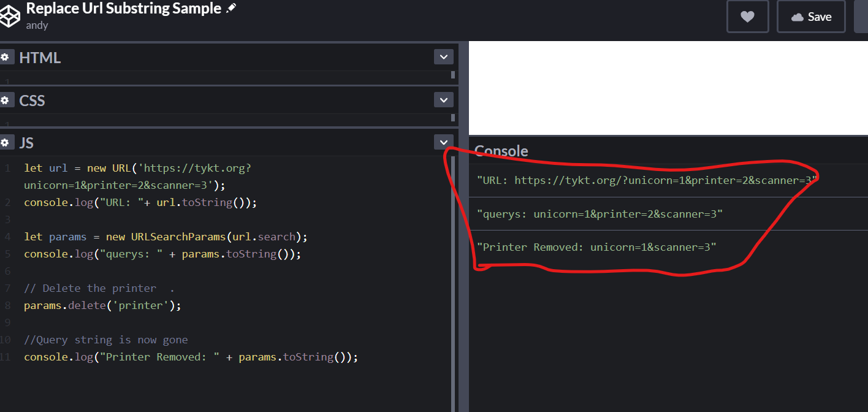Love this pen with the heart button
Screen dimensions: 868x412
pos(747,17)
